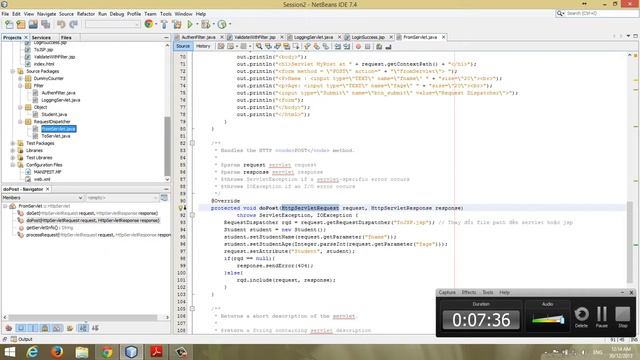Click the Save All toolbar icon
The image size is (640, 360).
[45, 24]
